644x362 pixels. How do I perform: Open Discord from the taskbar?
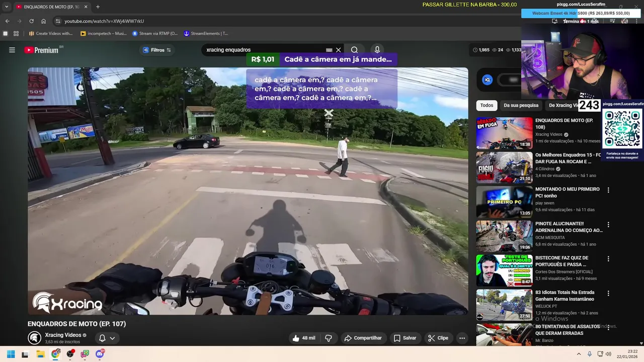tap(100, 354)
